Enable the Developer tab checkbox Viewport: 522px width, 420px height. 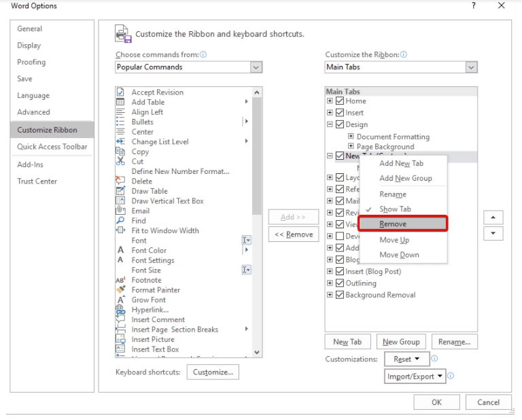coord(340,236)
